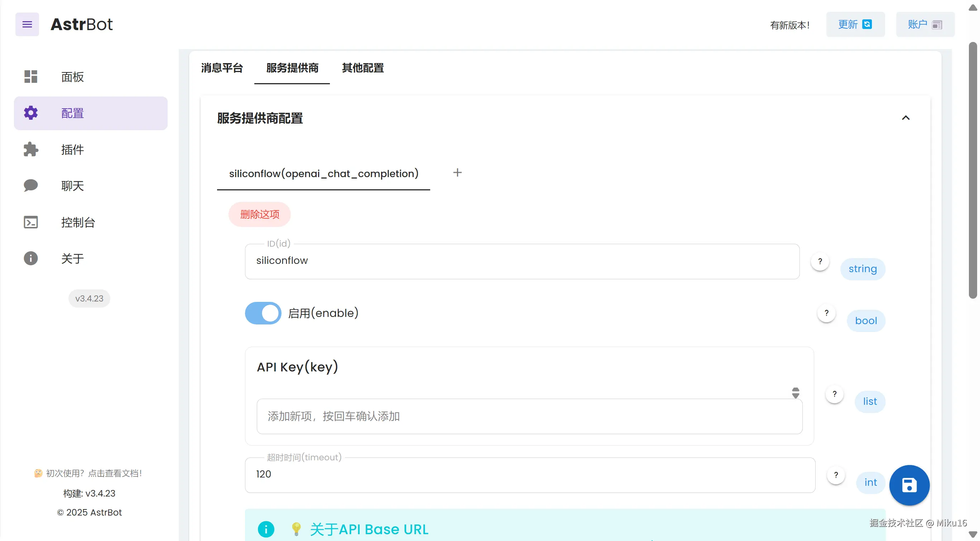Switch to the 消息平台 tab
This screenshot has height=541, width=980.
tap(222, 68)
